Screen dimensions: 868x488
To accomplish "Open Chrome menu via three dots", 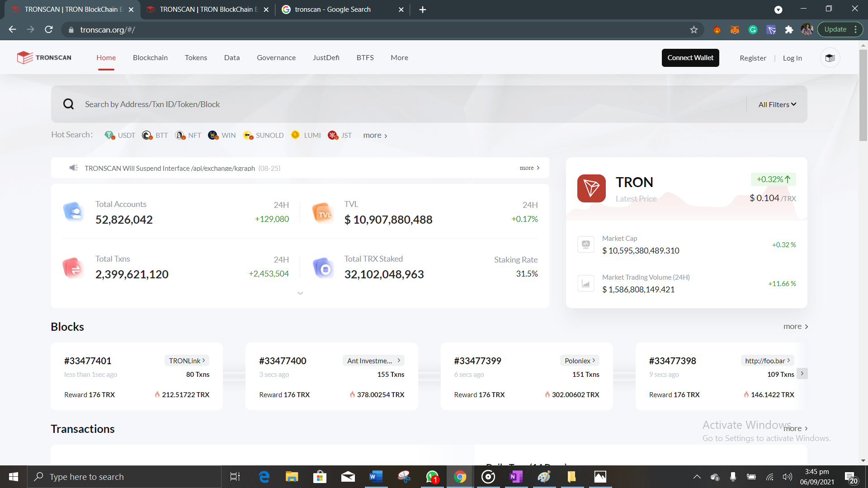I will point(856,29).
